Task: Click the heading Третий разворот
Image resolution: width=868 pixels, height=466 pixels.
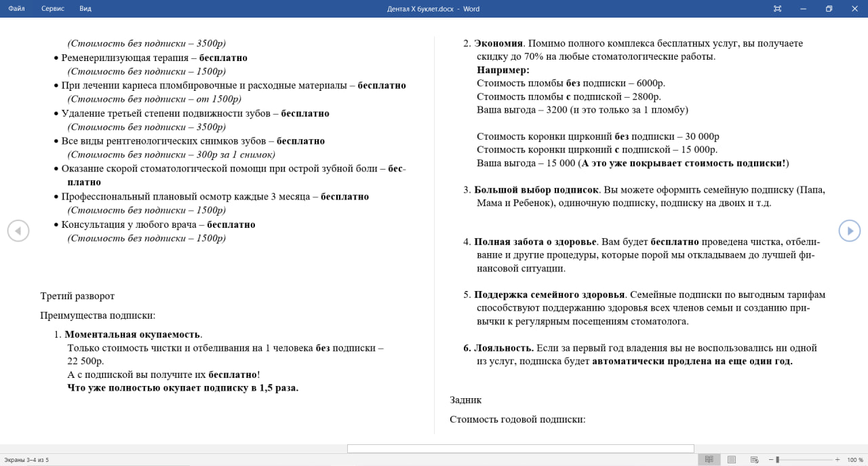Action: point(77,296)
